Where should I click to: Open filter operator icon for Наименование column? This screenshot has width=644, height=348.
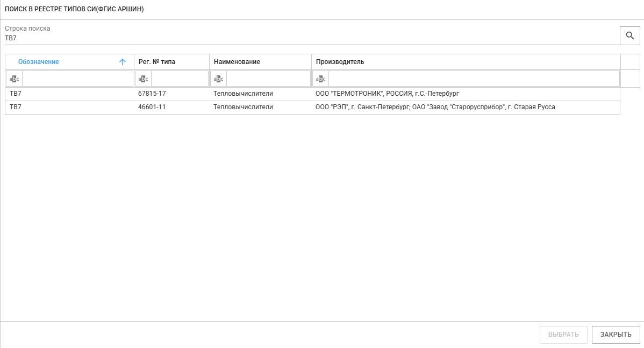[x=218, y=79]
